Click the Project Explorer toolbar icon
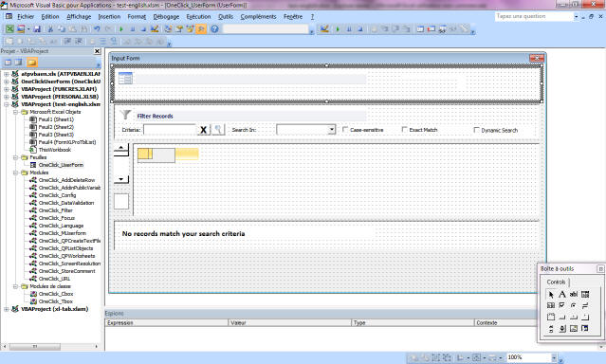This screenshot has height=364, width=606. 168,29
